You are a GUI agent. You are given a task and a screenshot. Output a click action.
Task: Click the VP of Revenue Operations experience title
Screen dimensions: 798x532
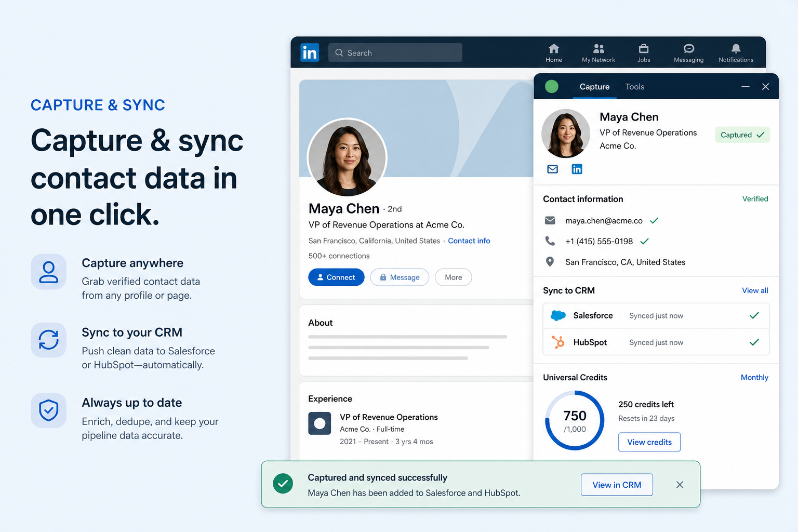tap(389, 417)
